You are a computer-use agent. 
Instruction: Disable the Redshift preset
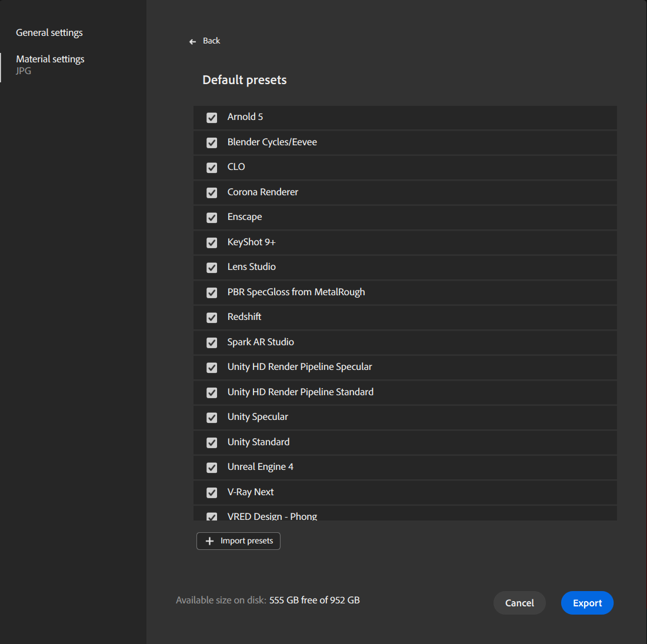[x=212, y=318]
